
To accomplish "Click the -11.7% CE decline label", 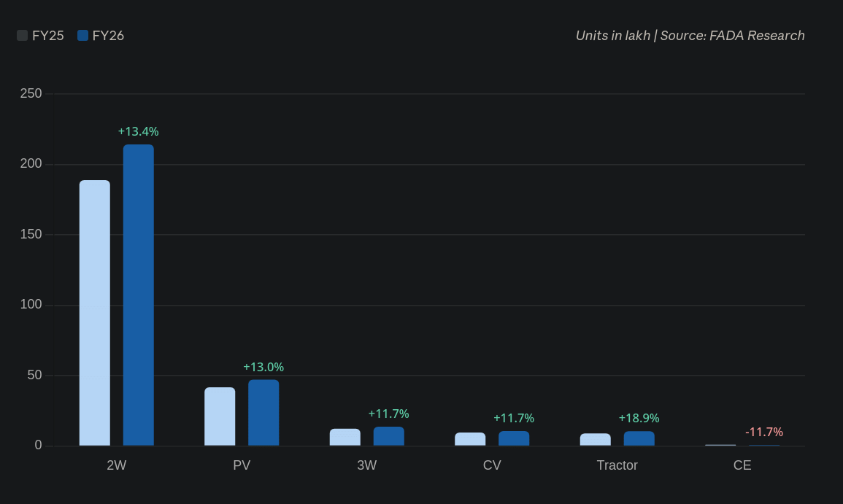I will (x=764, y=432).
